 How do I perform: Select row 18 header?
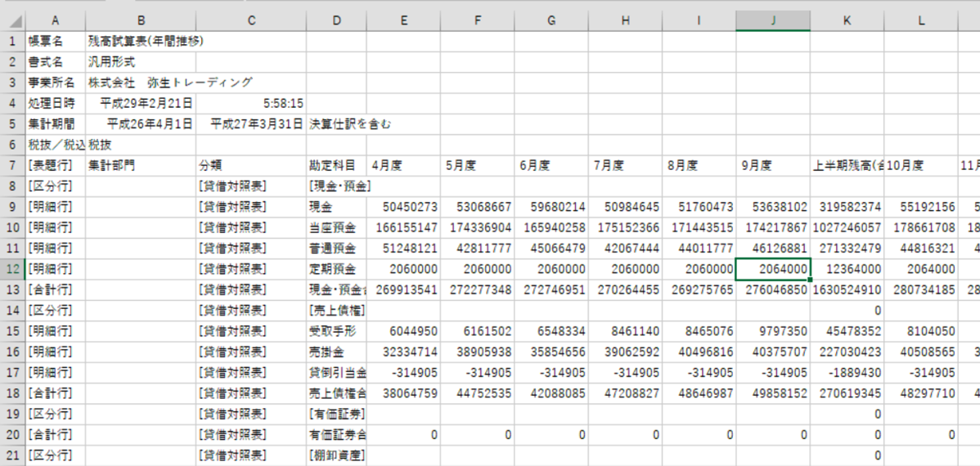click(x=12, y=393)
